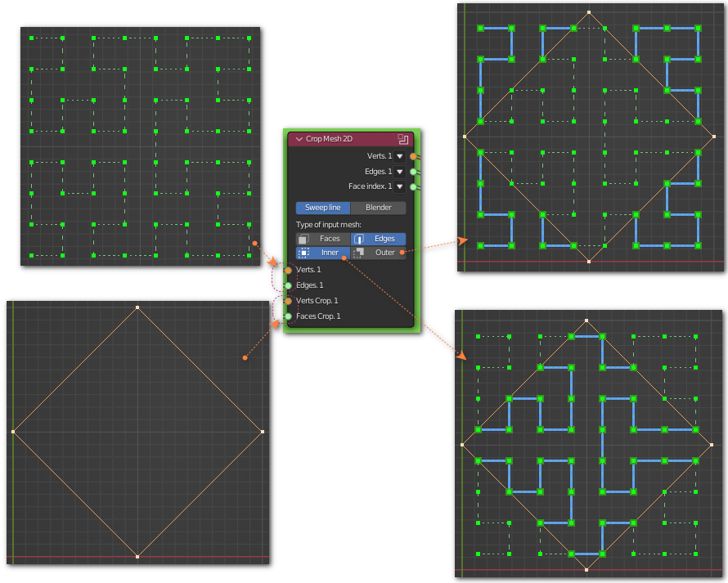
Task: Click the green Faces Crop. 1 input socket
Action: [288, 316]
